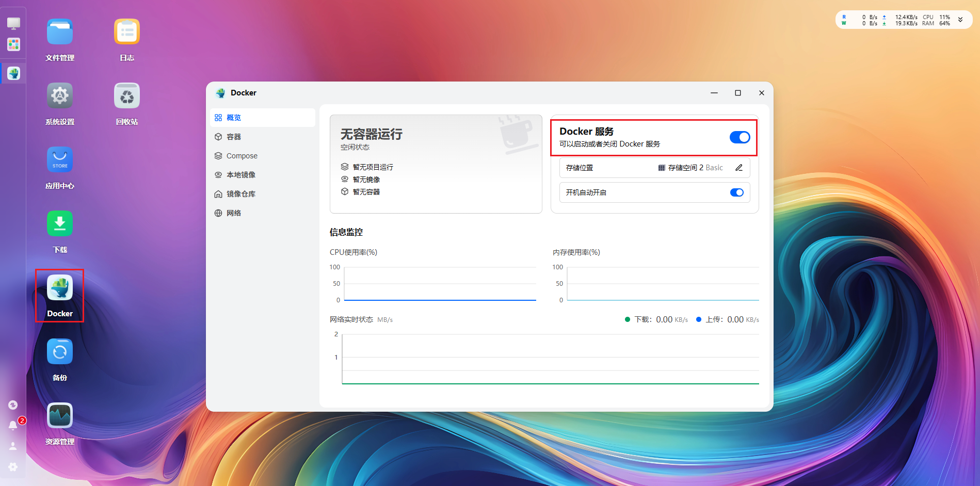980x486 pixels.
Task: Go to the Compose section
Action: (263, 156)
